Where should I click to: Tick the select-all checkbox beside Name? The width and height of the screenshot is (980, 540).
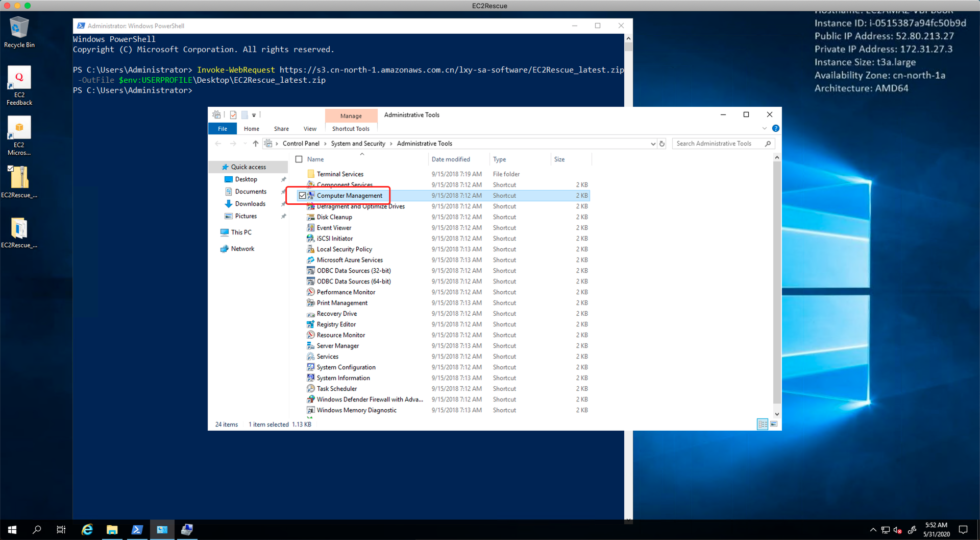pyautogui.click(x=299, y=159)
